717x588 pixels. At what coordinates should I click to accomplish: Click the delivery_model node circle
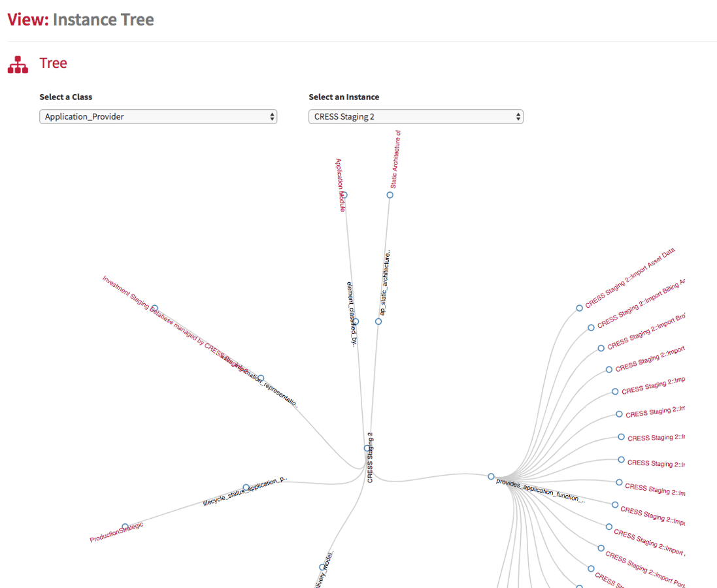(x=322, y=568)
